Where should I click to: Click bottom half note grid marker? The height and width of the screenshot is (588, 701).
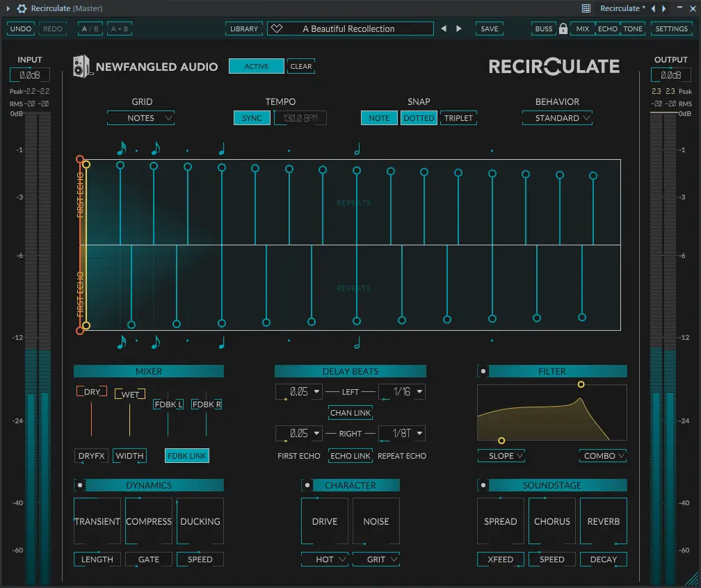pyautogui.click(x=357, y=343)
